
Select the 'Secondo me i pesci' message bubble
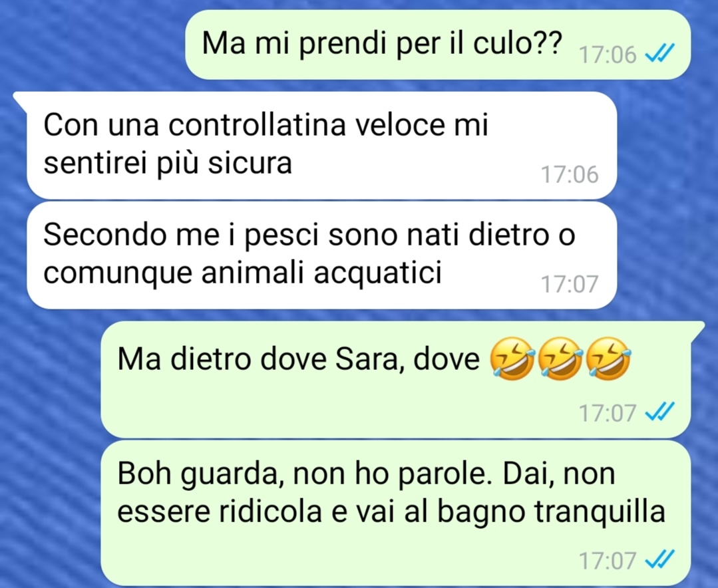pyautogui.click(x=322, y=255)
